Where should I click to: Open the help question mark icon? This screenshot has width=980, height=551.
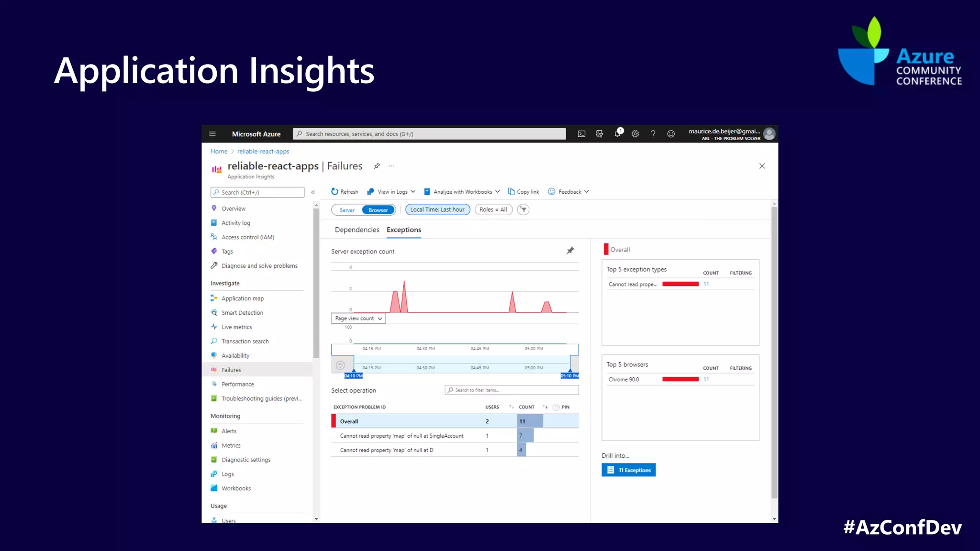(x=653, y=134)
